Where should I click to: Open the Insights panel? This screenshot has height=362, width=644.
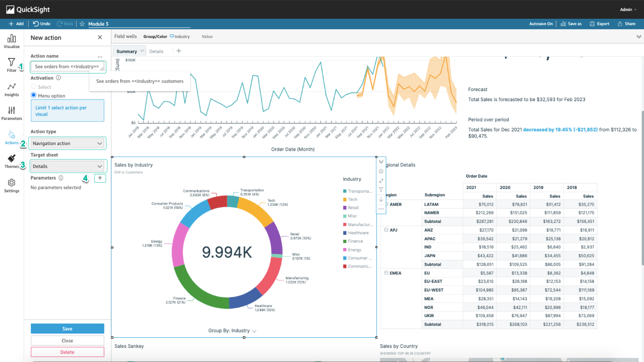click(x=11, y=90)
